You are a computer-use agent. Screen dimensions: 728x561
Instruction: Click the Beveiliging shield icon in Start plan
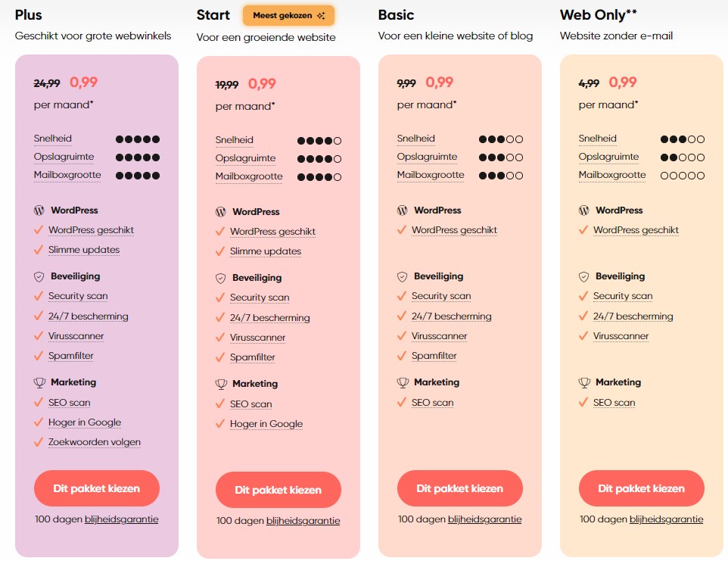click(221, 278)
